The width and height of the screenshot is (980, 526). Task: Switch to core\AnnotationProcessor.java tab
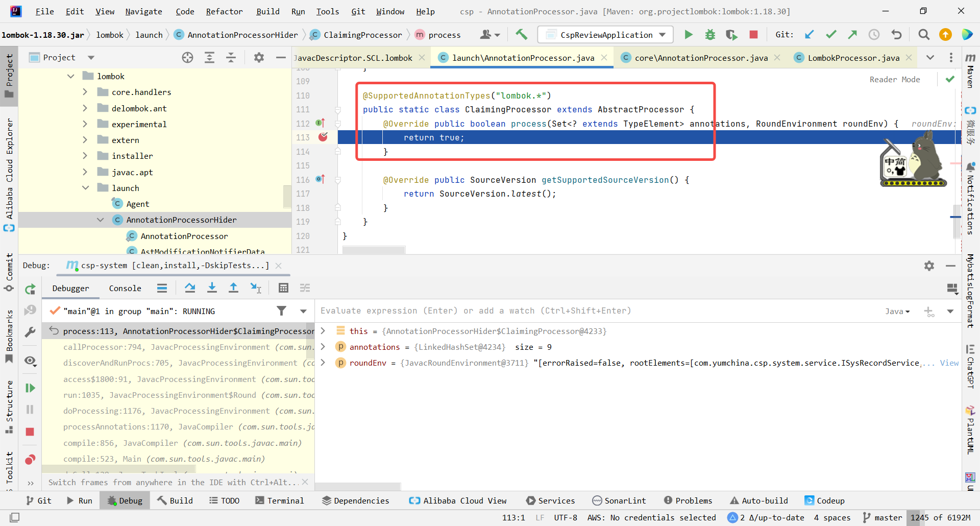(701, 58)
